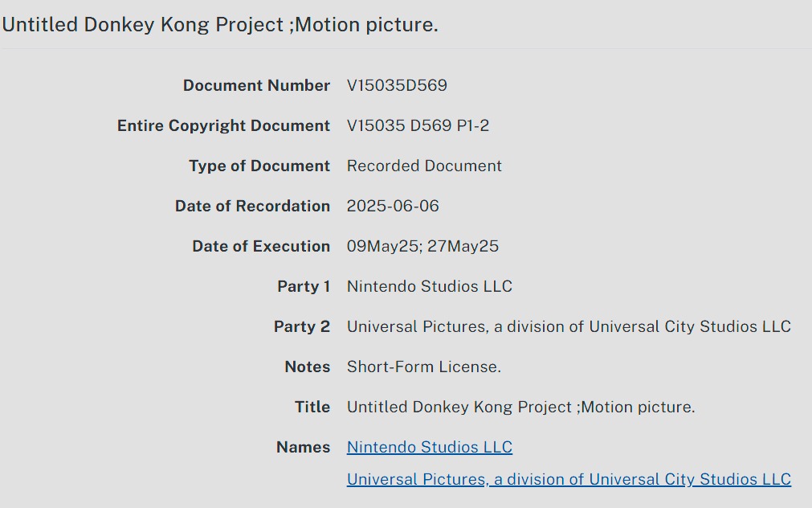Click the Party 1 value Nintendo Studios LLC

[429, 286]
